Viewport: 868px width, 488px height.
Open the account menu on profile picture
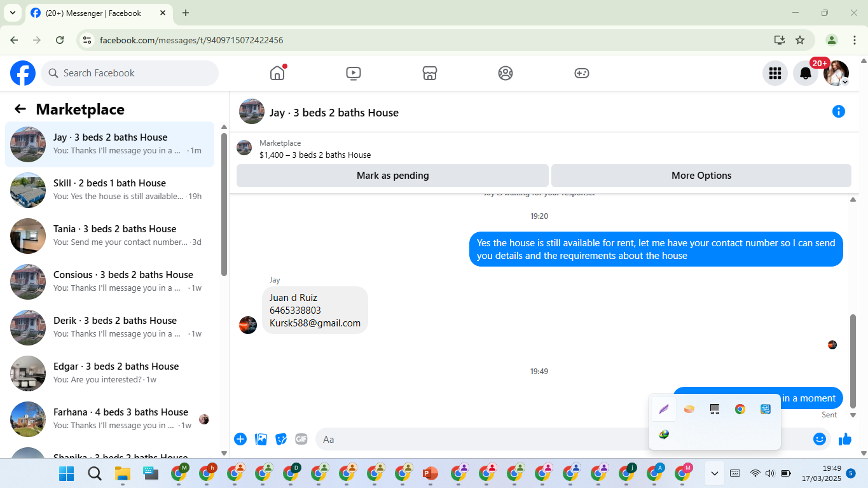point(836,73)
